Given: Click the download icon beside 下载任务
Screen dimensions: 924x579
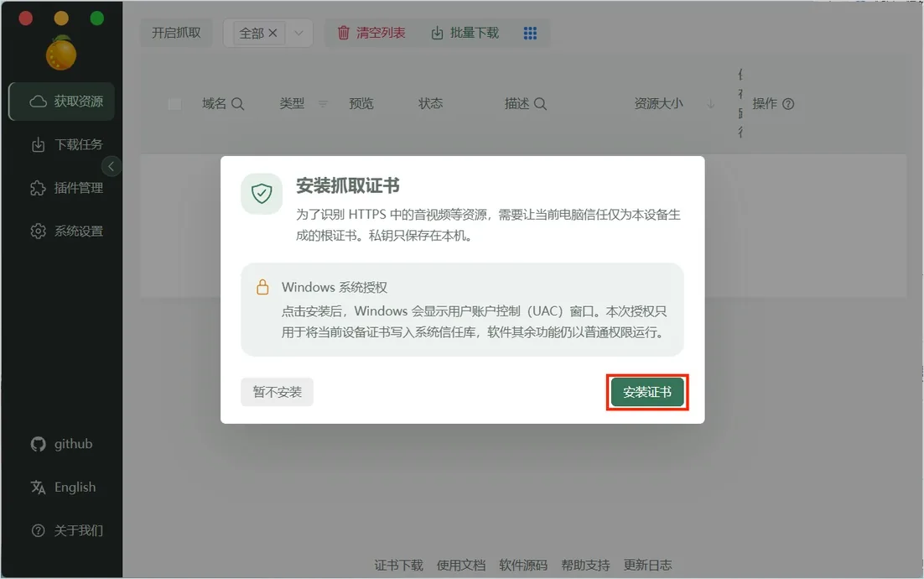Looking at the screenshot, I should tap(38, 144).
